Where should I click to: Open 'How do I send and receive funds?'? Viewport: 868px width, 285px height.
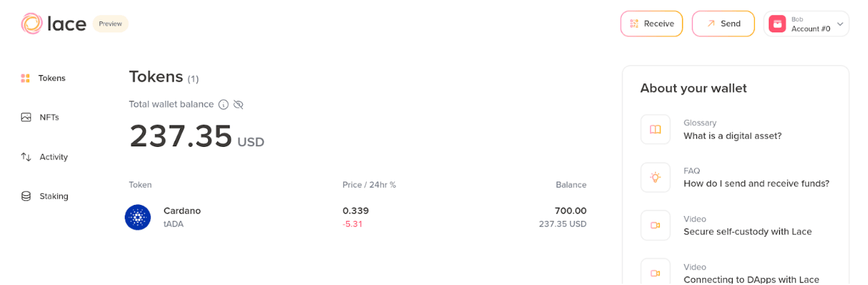click(x=756, y=184)
